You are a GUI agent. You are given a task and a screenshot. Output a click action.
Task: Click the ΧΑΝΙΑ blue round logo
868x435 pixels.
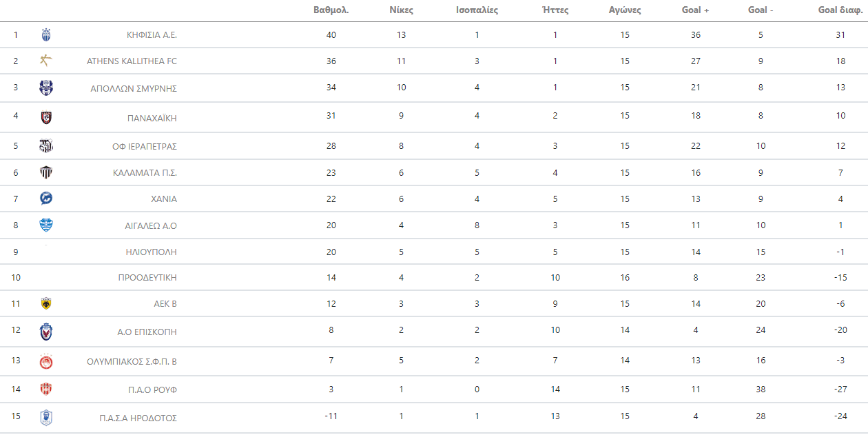(46, 199)
